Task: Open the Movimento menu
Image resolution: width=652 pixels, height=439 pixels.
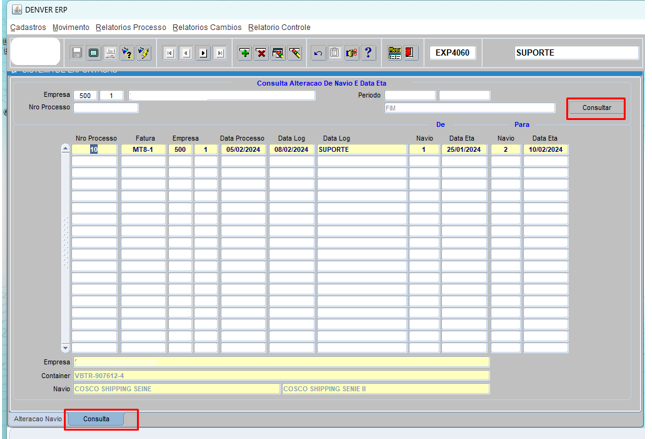Action: (71, 27)
